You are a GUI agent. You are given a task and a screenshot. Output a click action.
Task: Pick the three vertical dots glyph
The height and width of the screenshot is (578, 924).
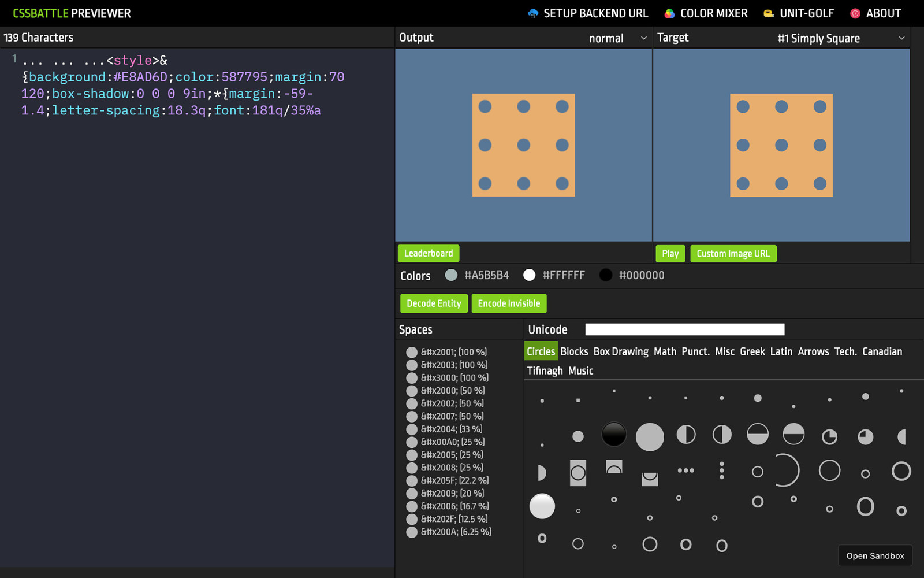tap(722, 470)
